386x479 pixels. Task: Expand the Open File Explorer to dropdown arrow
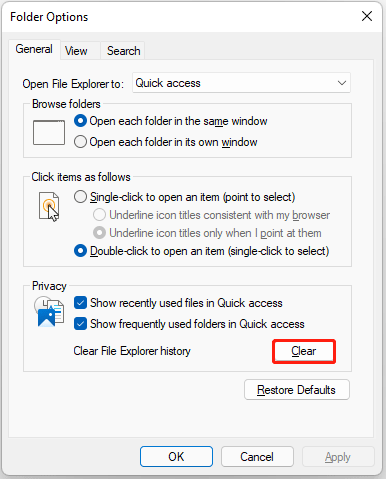(x=342, y=83)
